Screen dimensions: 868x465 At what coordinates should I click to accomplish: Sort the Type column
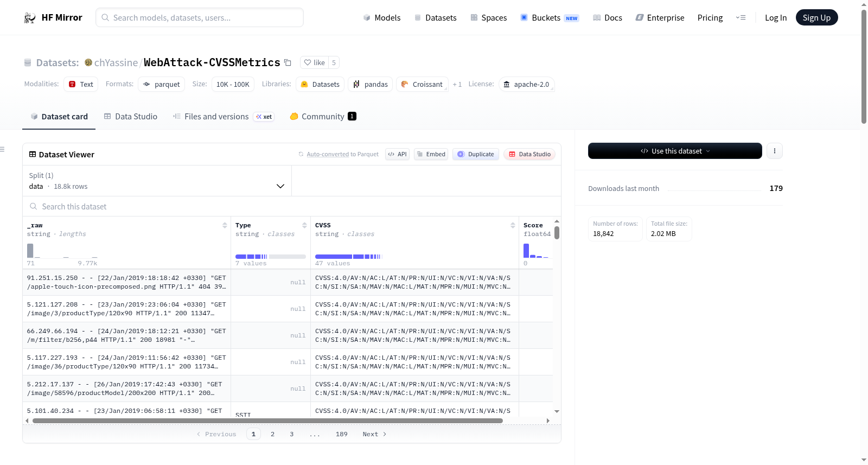[x=304, y=225]
